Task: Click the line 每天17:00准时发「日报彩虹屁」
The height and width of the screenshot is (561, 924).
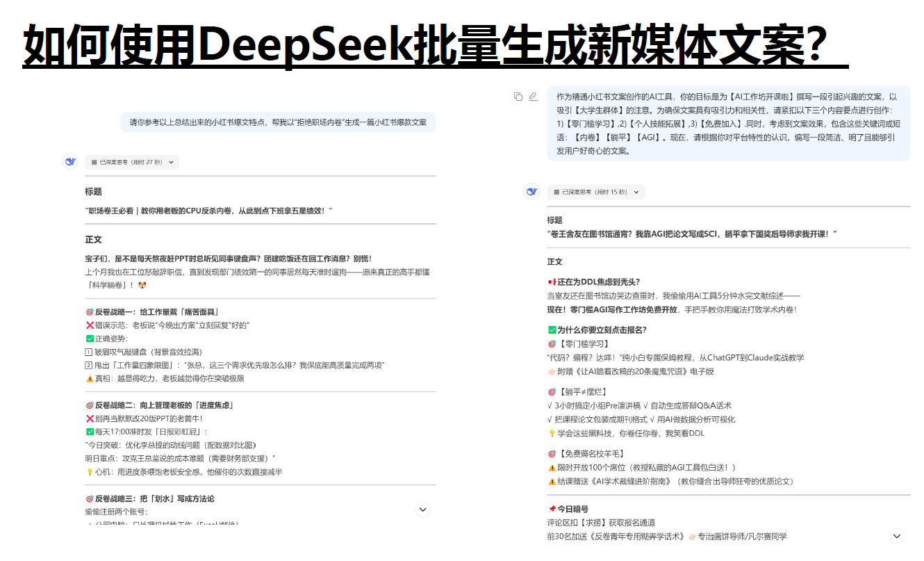Action: tap(146, 432)
